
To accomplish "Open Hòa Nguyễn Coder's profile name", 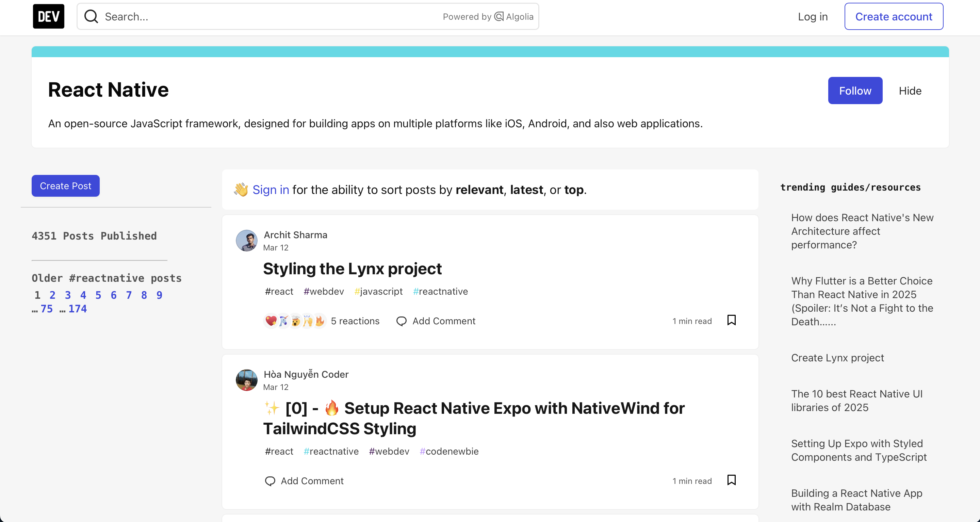I will click(x=306, y=374).
